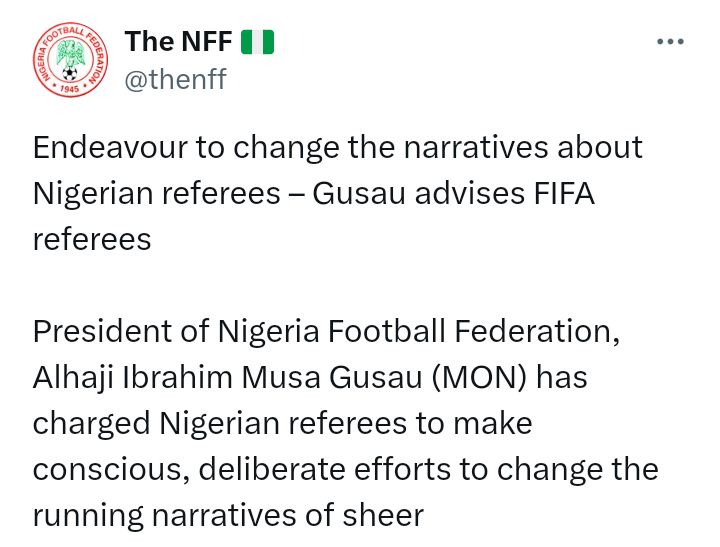Click the final line "running narratives of sheer"

click(x=228, y=515)
